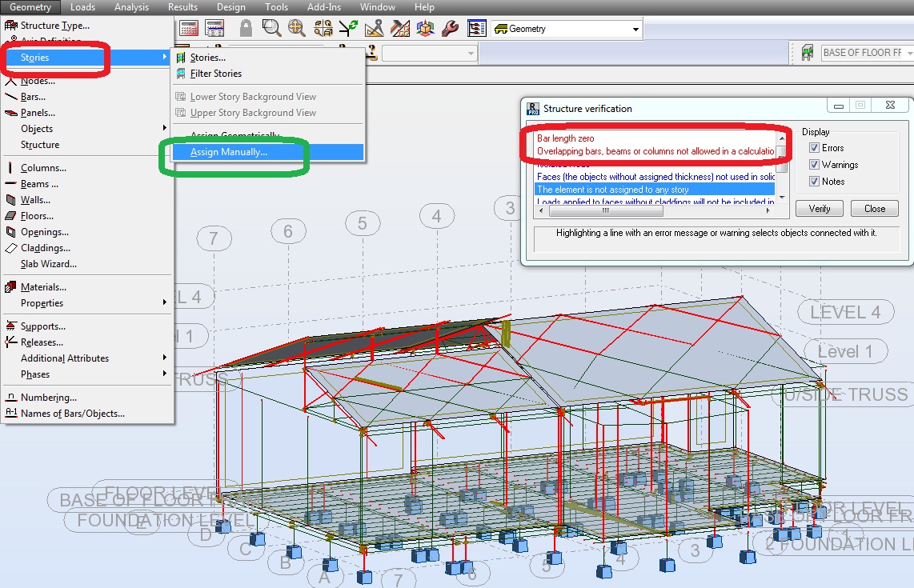Click the Redraw icon with green arrows
The height and width of the screenshot is (588, 914).
349,28
